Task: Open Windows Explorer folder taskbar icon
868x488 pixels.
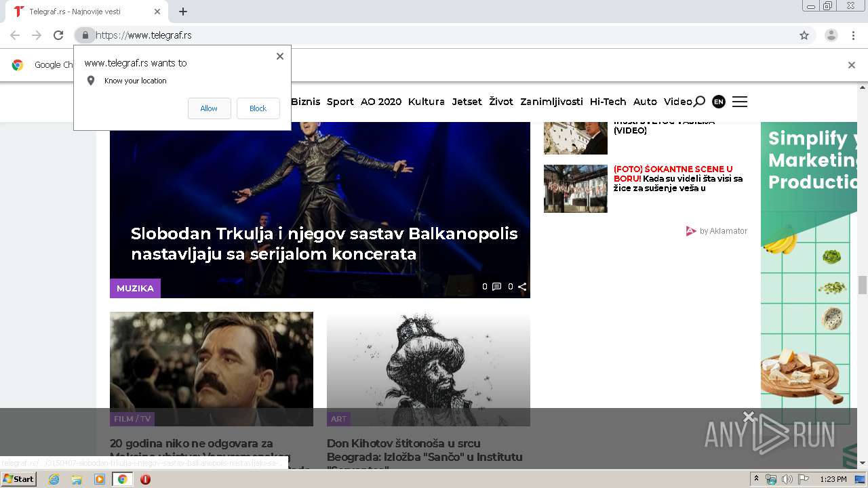Action: pos(77,479)
